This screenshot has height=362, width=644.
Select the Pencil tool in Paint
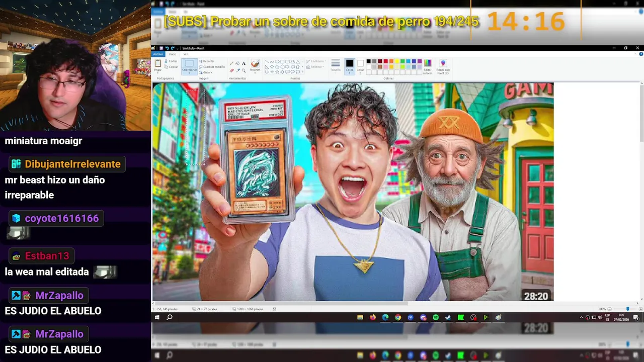coord(231,63)
